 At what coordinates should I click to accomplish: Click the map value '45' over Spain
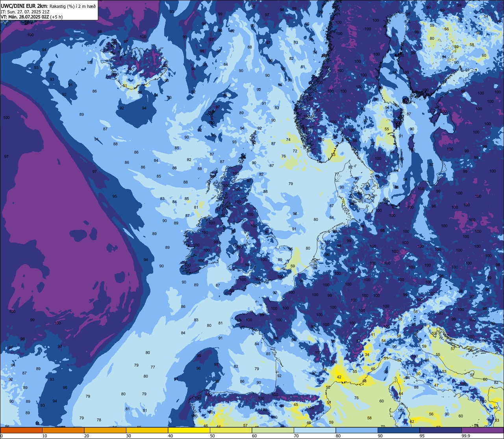coord(296,405)
